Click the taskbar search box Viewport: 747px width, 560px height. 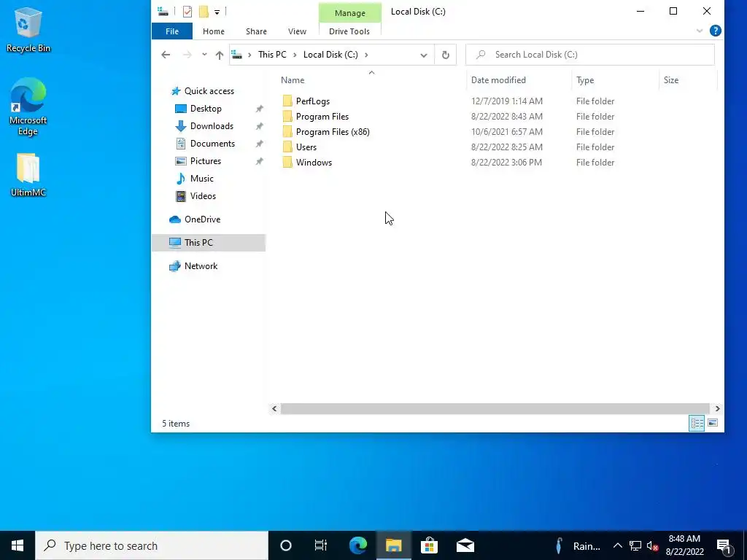tap(152, 545)
